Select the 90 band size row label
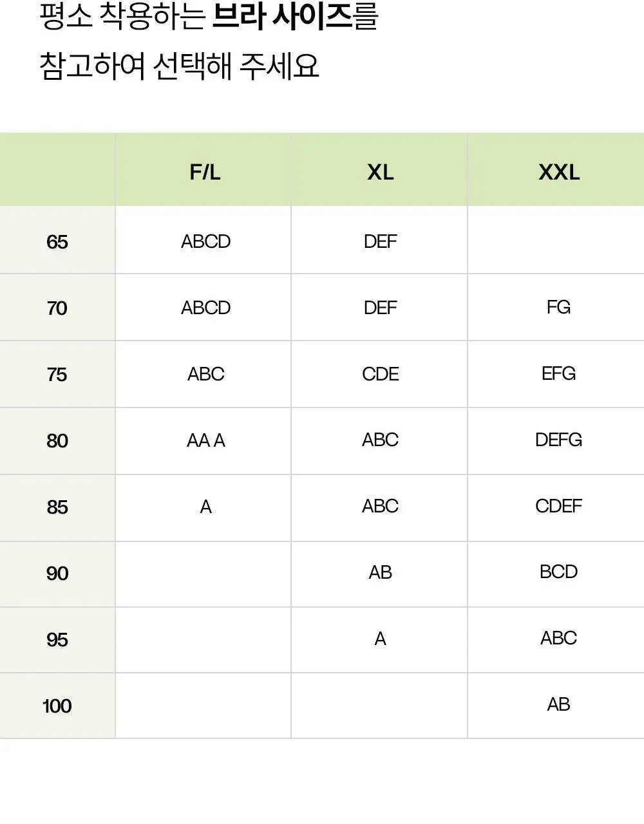 57,574
